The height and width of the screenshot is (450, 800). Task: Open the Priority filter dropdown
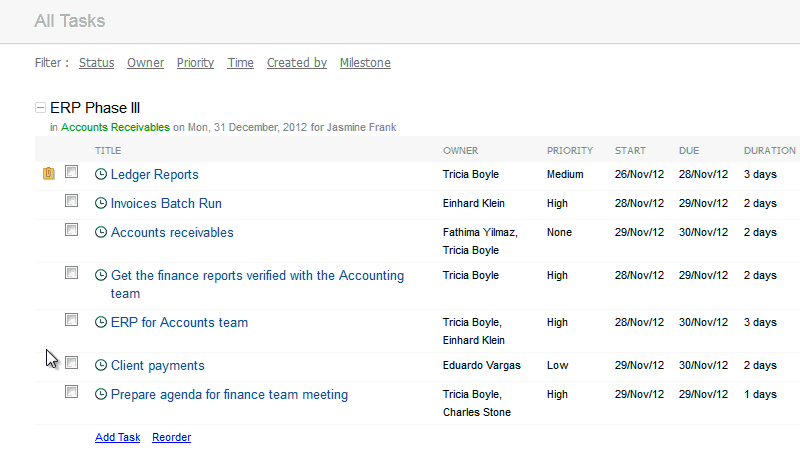(195, 63)
